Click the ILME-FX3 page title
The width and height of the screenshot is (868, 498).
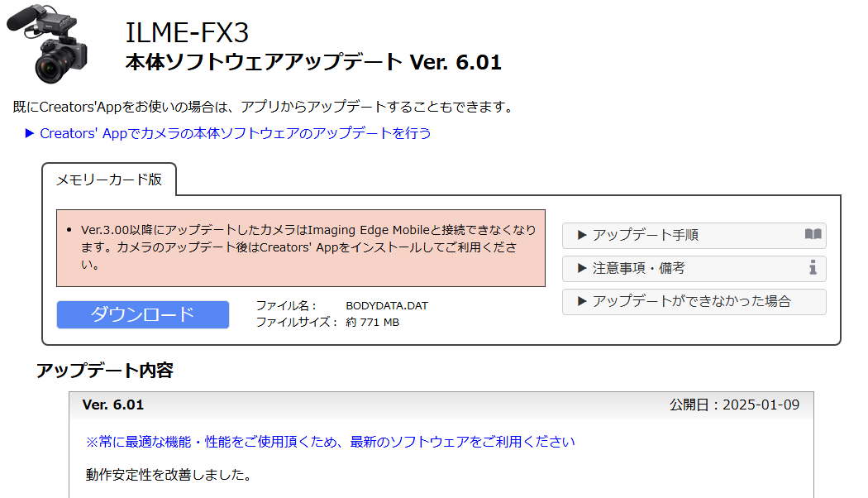187,33
